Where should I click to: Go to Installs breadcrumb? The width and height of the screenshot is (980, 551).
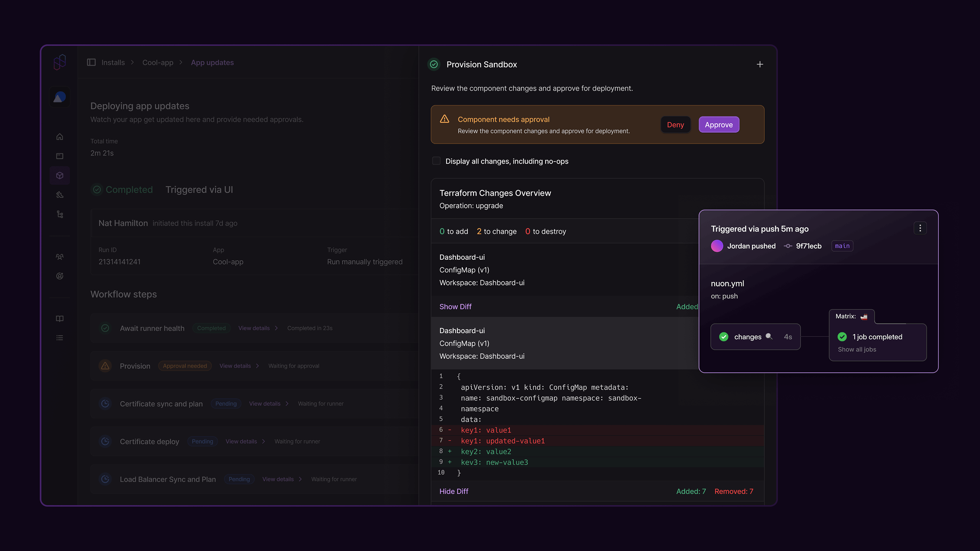click(113, 62)
